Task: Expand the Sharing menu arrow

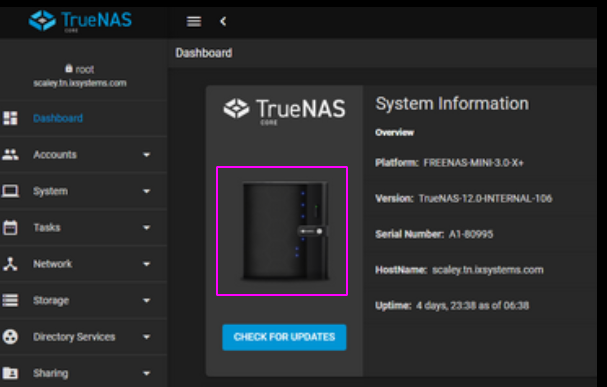Action: click(x=146, y=373)
